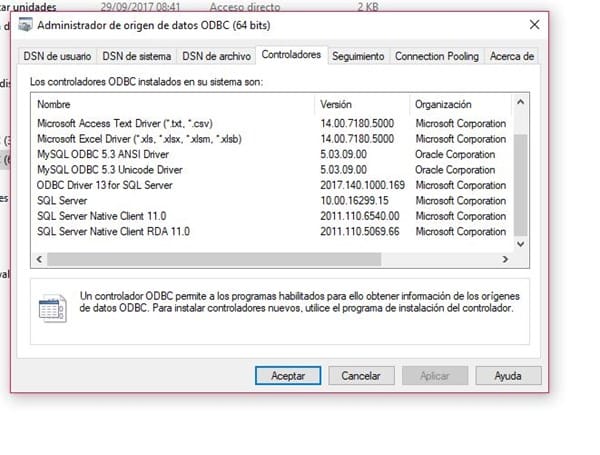Viewport: 600px width, 455px height.
Task: Select MySQL ODBC 5.3 ANSI Driver
Action: tap(272, 154)
